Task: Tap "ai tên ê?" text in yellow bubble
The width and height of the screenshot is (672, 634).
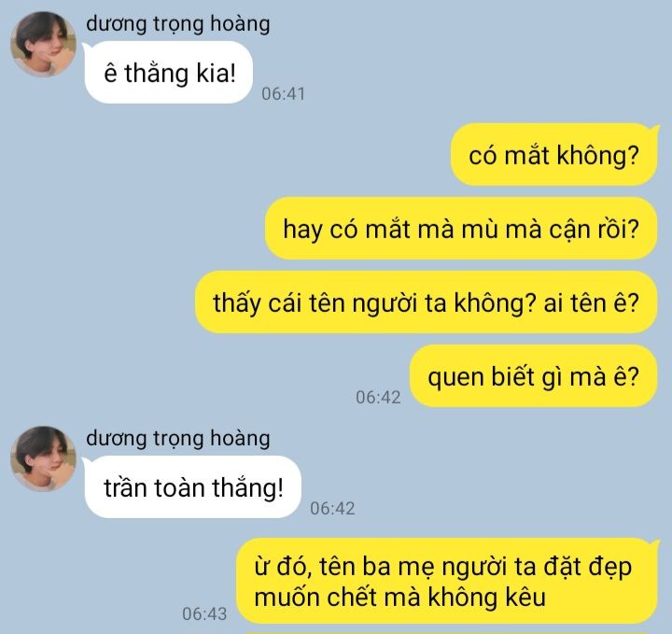Action: click(592, 303)
